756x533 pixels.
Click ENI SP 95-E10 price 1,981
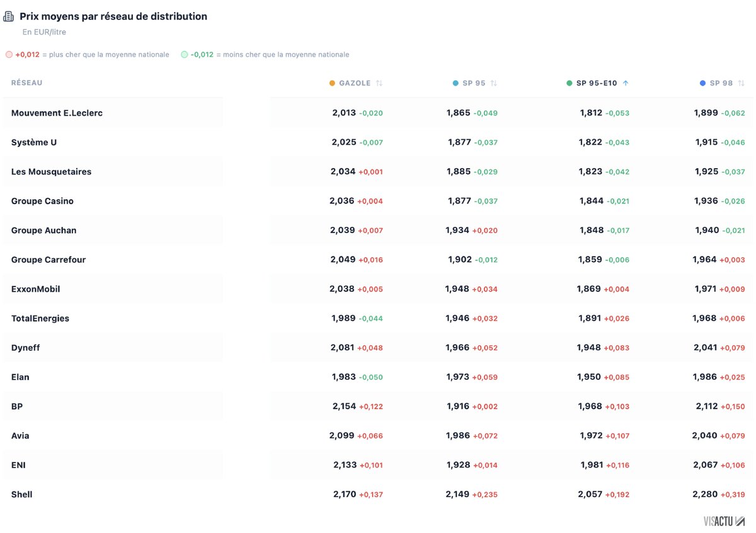(x=591, y=465)
